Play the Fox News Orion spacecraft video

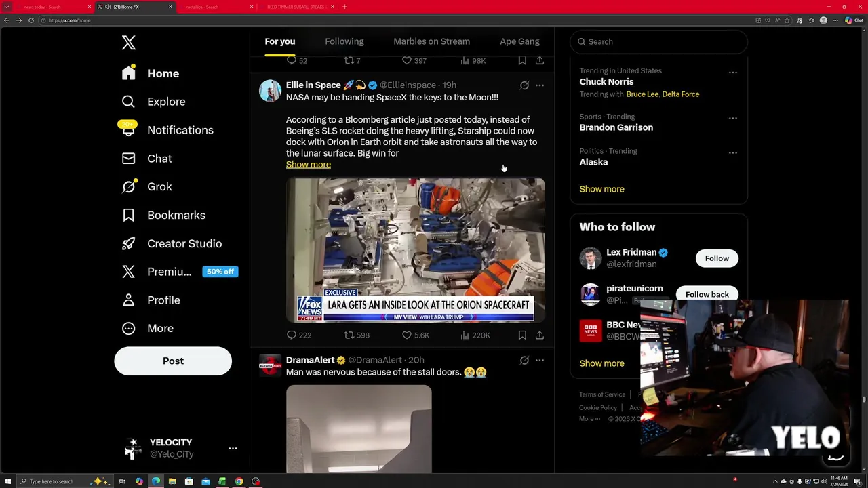pyautogui.click(x=415, y=250)
